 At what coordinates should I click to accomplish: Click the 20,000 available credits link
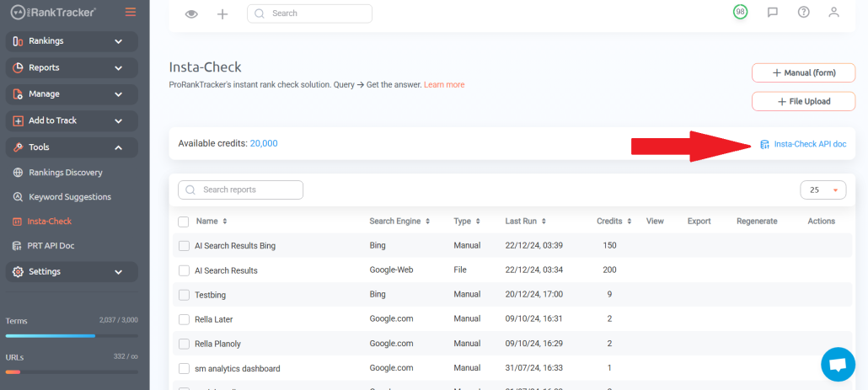[x=264, y=144]
